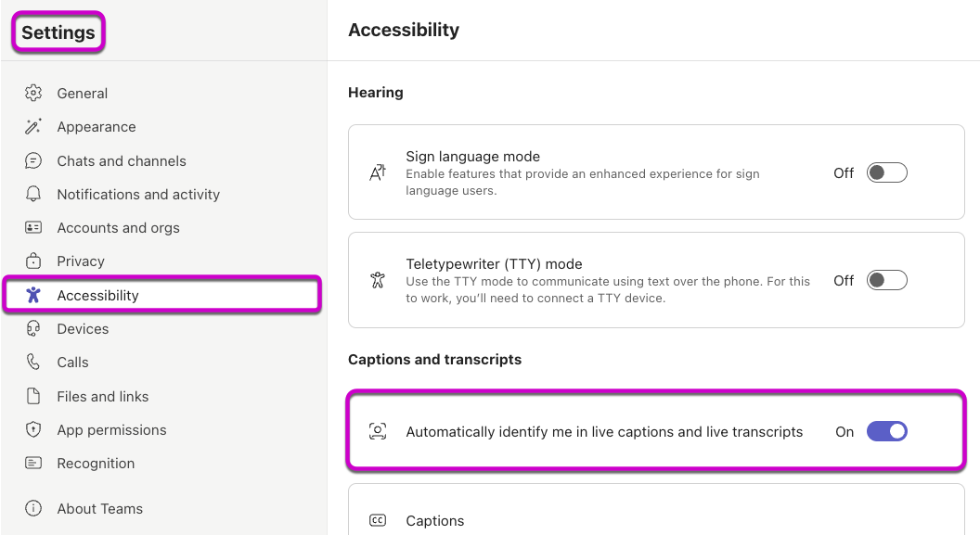The image size is (980, 535).
Task: Turn on Teletypewriter (TTY) mode switch
Action: point(886,280)
